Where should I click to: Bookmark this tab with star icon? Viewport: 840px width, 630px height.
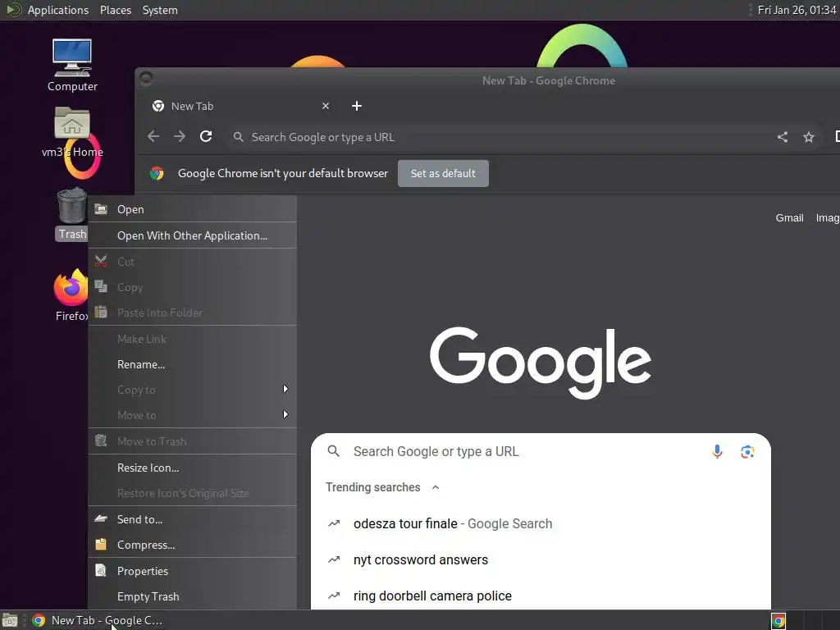click(x=808, y=137)
